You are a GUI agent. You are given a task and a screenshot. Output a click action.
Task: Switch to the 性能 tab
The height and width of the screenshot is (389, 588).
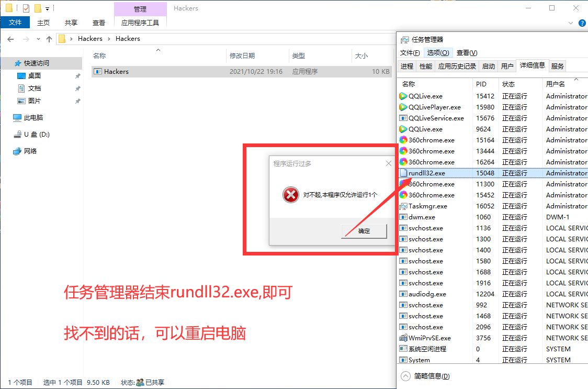click(426, 66)
